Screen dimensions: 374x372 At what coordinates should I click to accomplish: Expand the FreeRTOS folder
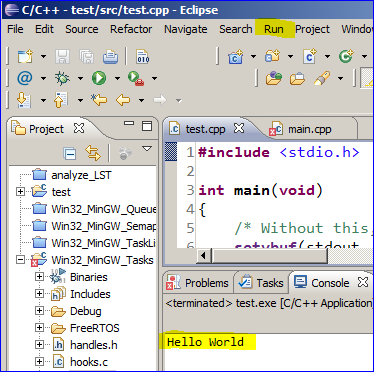click(x=39, y=328)
